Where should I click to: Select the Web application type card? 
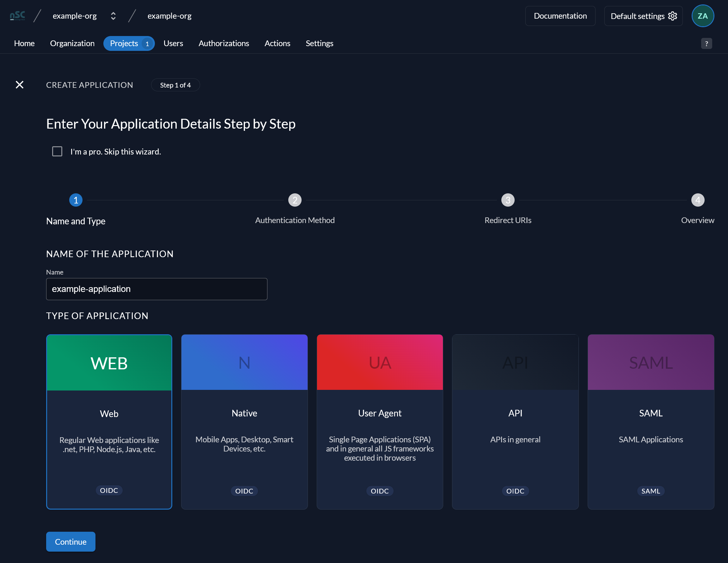coord(109,421)
